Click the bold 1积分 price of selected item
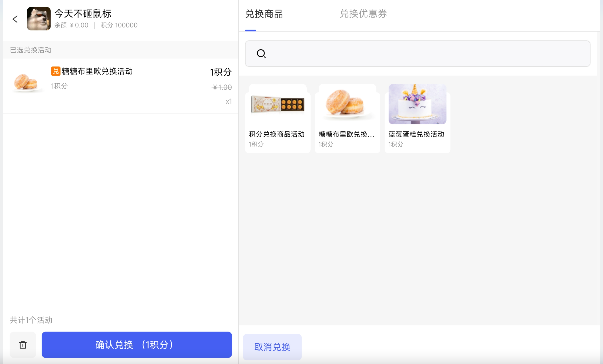 [221, 72]
